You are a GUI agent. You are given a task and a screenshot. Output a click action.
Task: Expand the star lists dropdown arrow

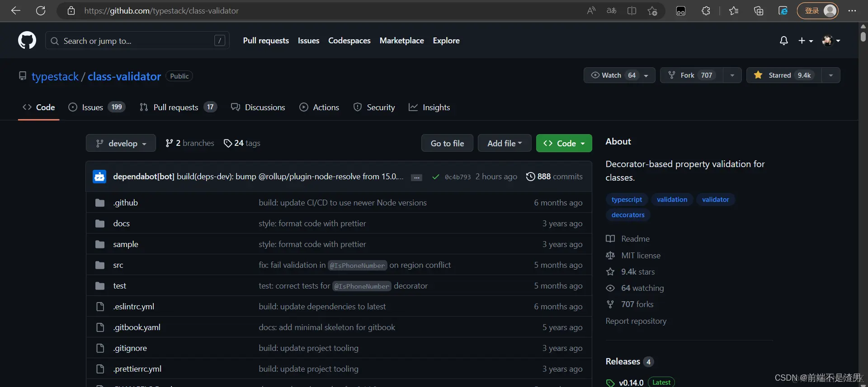tap(831, 75)
